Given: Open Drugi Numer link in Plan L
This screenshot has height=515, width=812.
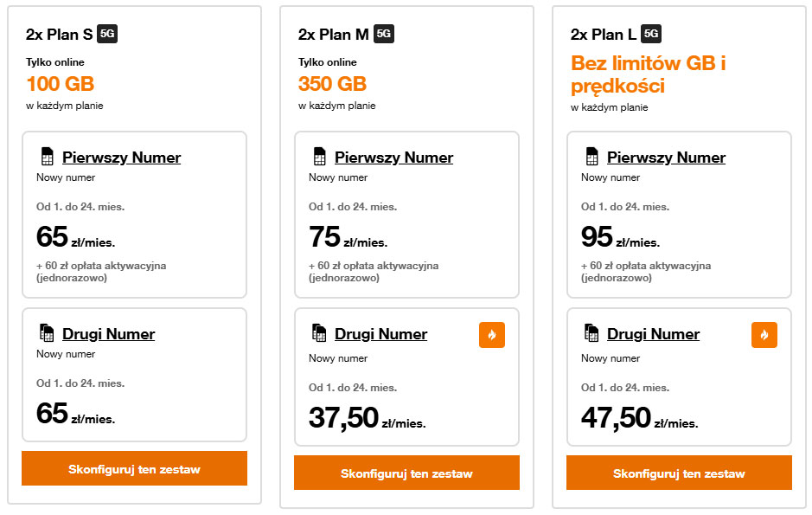Looking at the screenshot, I should click(653, 334).
